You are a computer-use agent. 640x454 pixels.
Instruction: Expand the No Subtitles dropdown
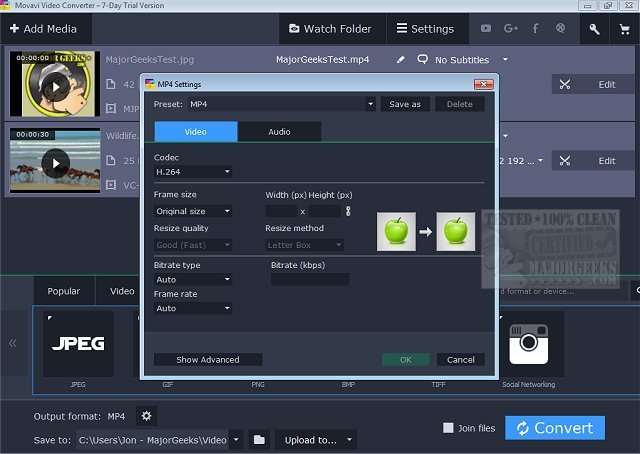tap(505, 60)
